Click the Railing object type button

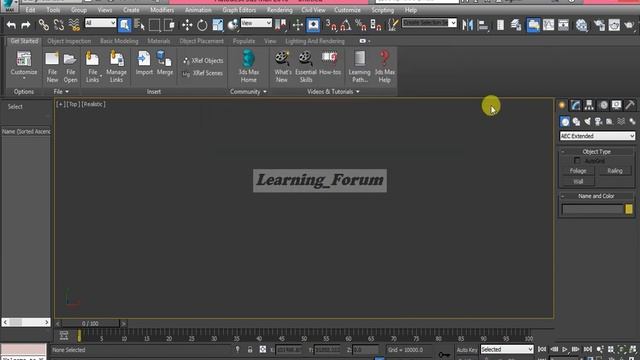(x=615, y=171)
